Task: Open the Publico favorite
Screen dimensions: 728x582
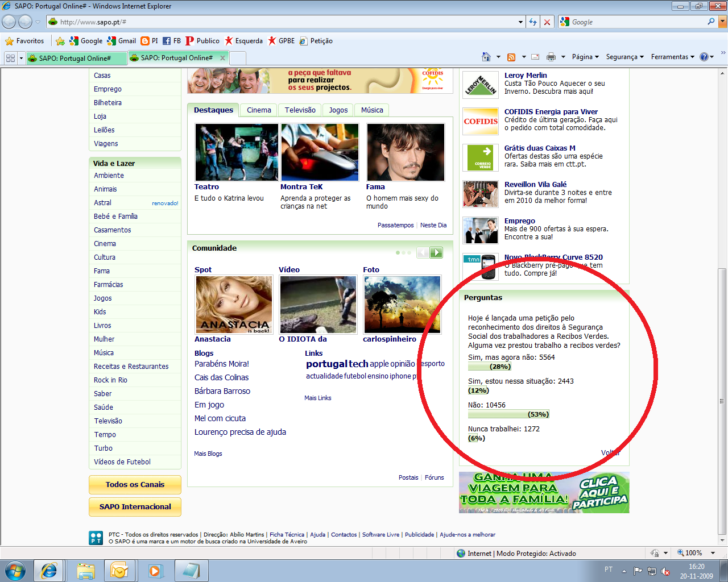Action: 202,41
